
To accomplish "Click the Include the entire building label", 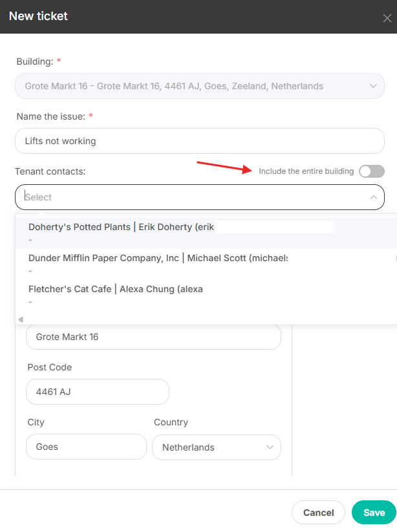I will [306, 171].
